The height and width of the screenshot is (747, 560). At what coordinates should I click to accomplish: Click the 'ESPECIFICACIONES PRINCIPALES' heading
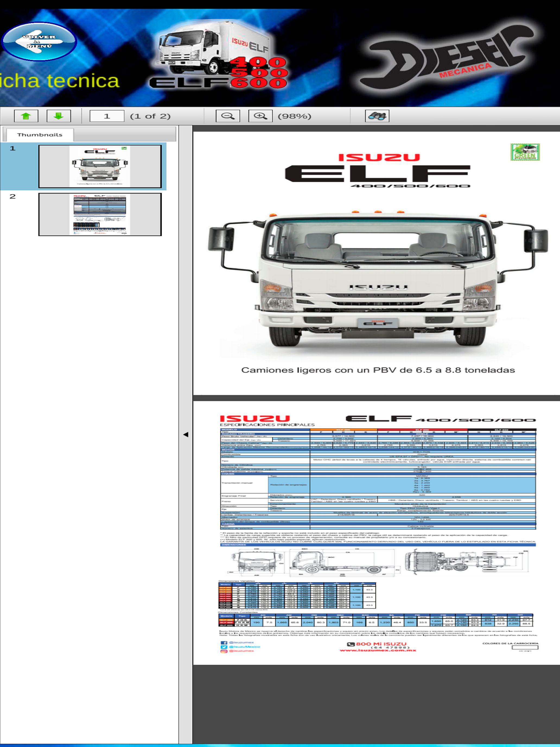[267, 425]
